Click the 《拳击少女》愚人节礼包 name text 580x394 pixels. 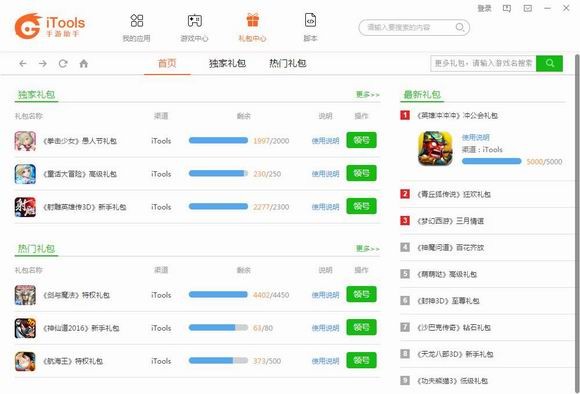(x=80, y=141)
